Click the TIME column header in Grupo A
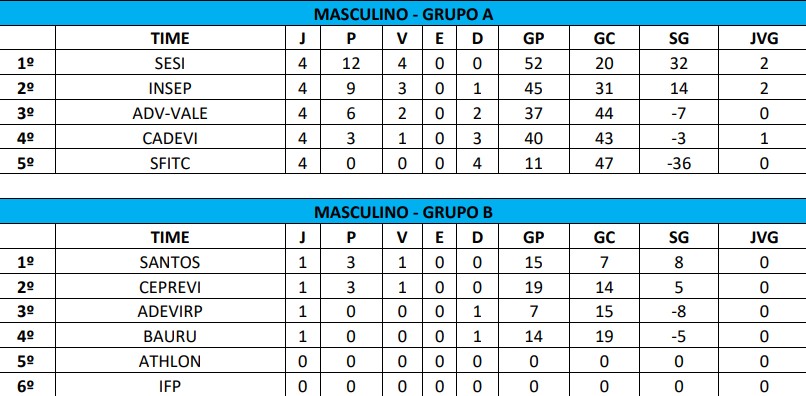Viewport: 806px width, 396px height. point(170,38)
